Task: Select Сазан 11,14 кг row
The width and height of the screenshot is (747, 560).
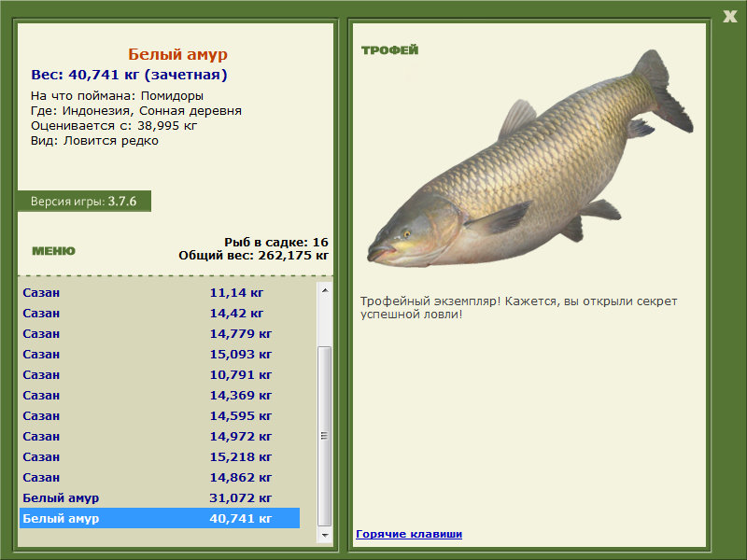Action: click(x=160, y=292)
